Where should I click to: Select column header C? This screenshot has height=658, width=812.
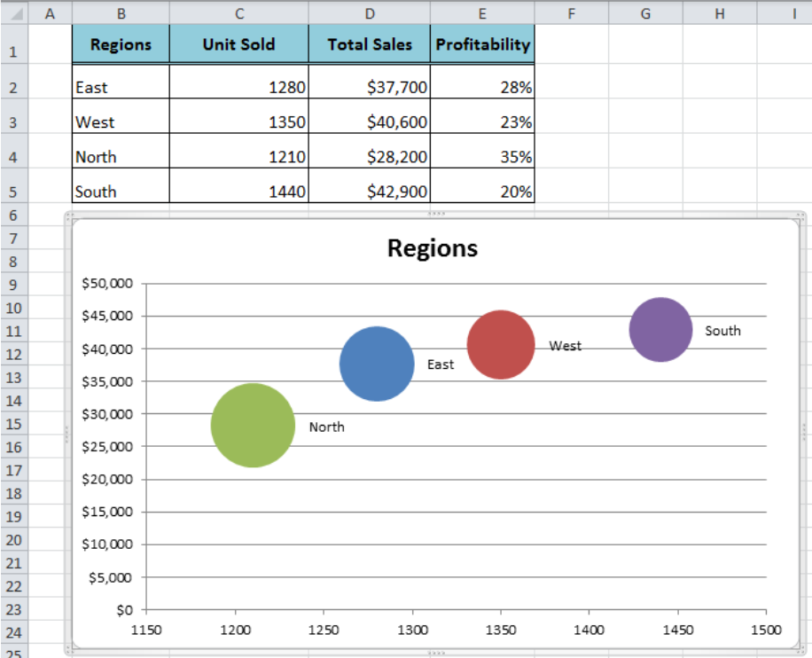[x=238, y=12]
